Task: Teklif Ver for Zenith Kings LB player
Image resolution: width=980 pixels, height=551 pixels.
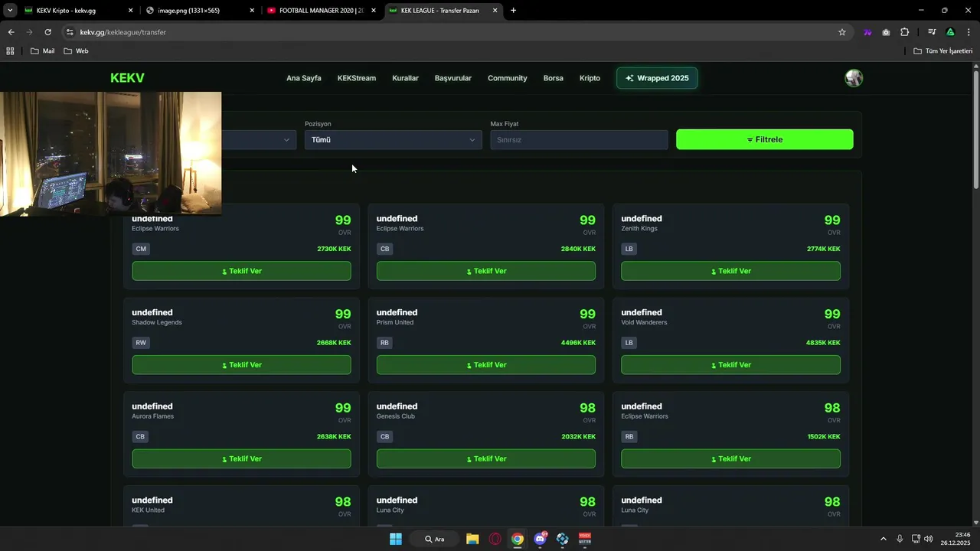Action: [x=730, y=271]
